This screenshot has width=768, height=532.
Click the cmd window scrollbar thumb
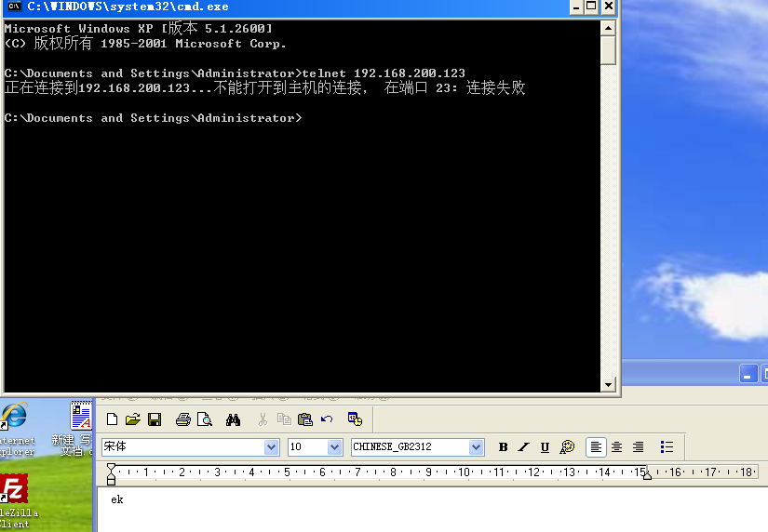click(608, 50)
